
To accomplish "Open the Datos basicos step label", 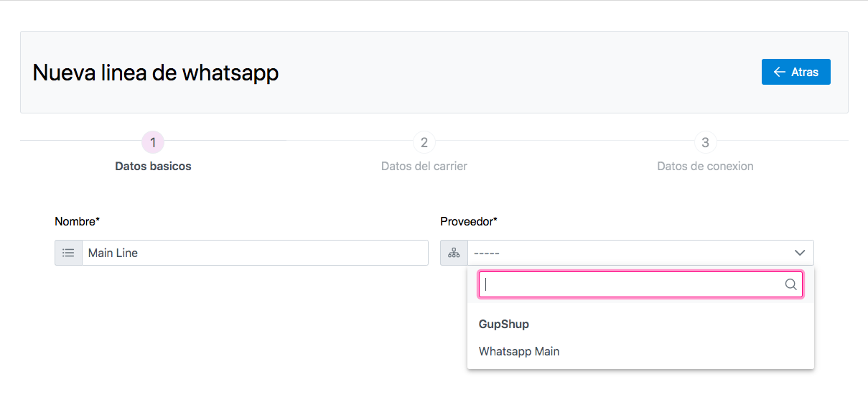I will coord(153,166).
